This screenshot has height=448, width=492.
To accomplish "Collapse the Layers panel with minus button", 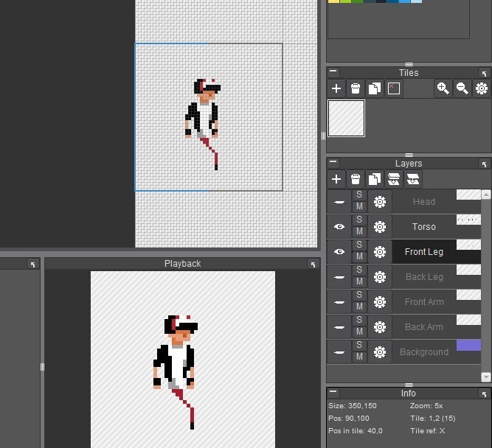I will pos(333,162).
